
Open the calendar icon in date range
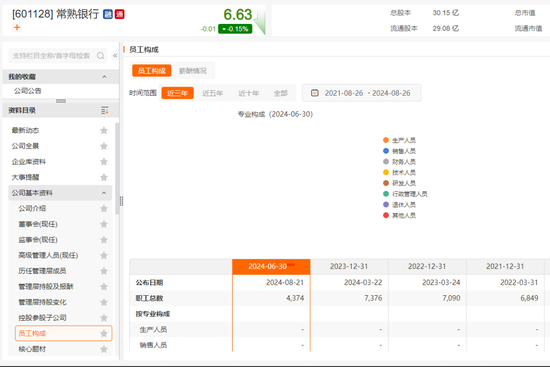(x=315, y=93)
